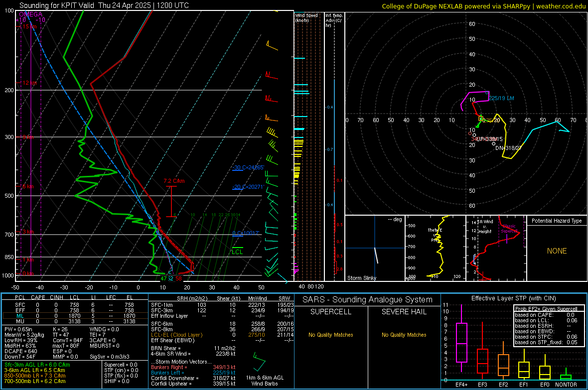
Task: Click the '15 km' height marker
Action: (29, 26)
